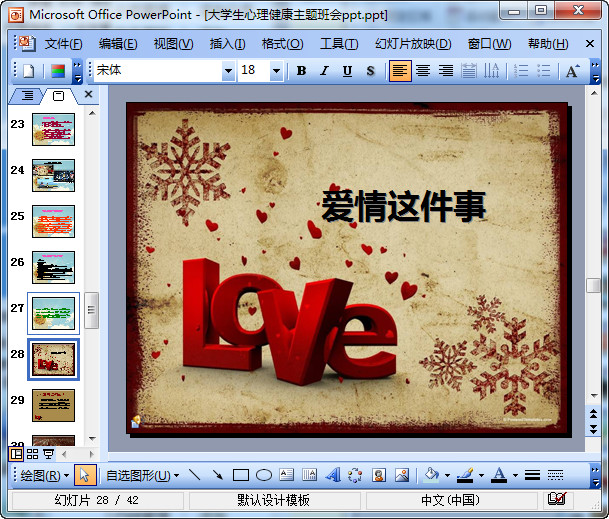Open the 文件(F) menu
The width and height of the screenshot is (609, 519).
click(x=63, y=44)
